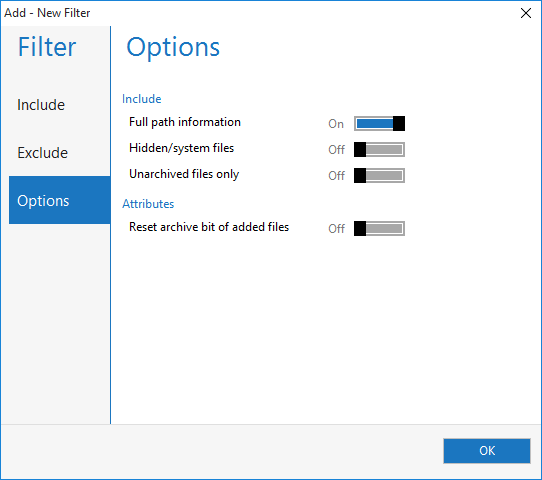This screenshot has width=542, height=480.
Task: Click 'Off' text beside Unarchived files only
Action: [x=336, y=176]
